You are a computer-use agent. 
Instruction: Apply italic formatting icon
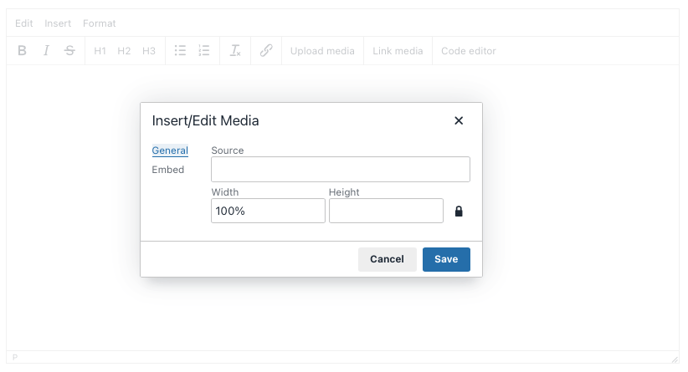click(x=46, y=51)
